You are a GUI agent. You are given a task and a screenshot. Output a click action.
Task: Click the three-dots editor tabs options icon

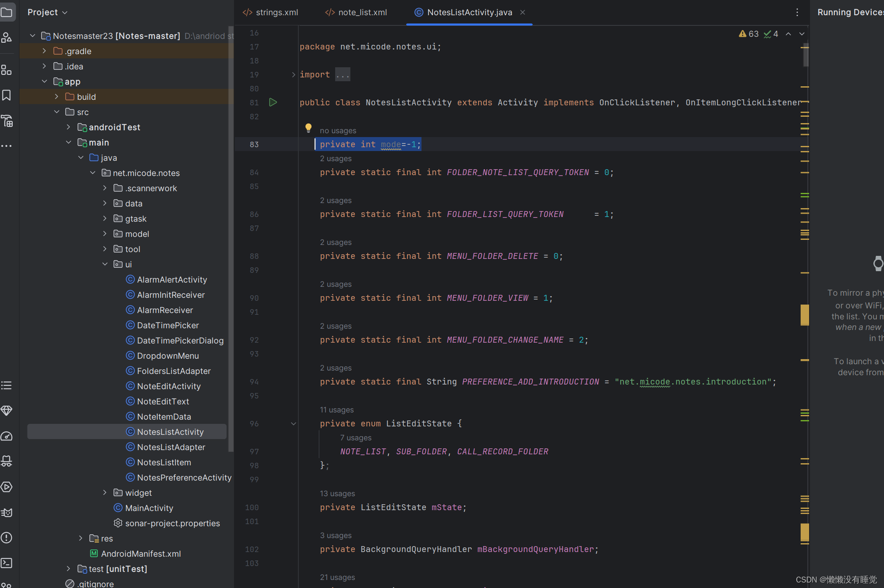click(797, 12)
